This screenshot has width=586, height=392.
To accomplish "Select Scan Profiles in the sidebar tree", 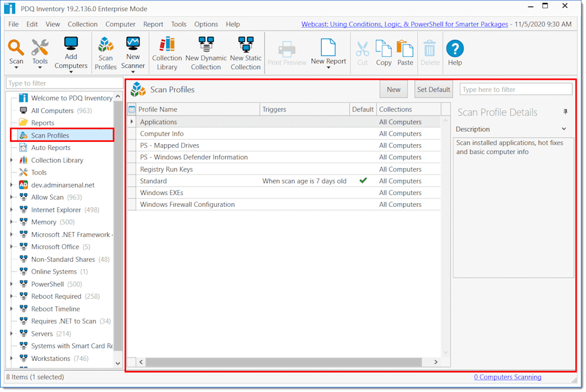I will point(50,135).
